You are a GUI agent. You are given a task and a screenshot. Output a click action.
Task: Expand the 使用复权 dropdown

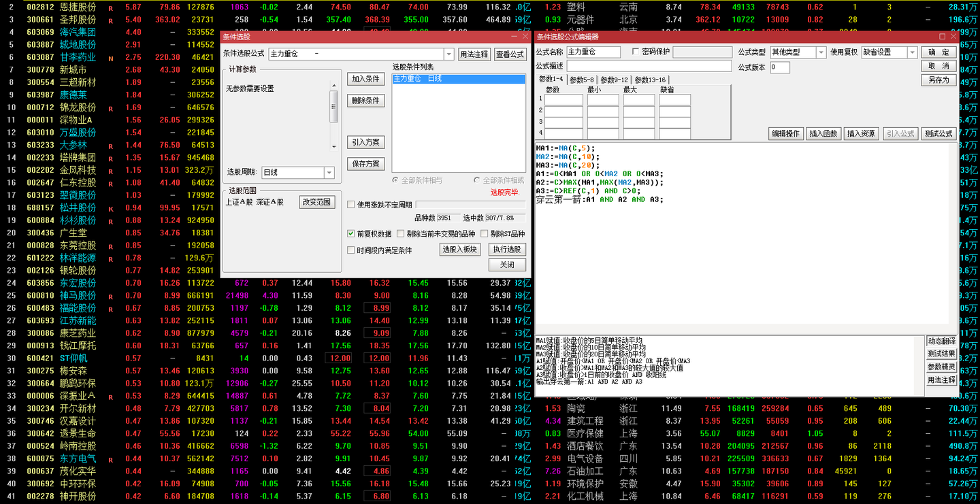coord(912,52)
